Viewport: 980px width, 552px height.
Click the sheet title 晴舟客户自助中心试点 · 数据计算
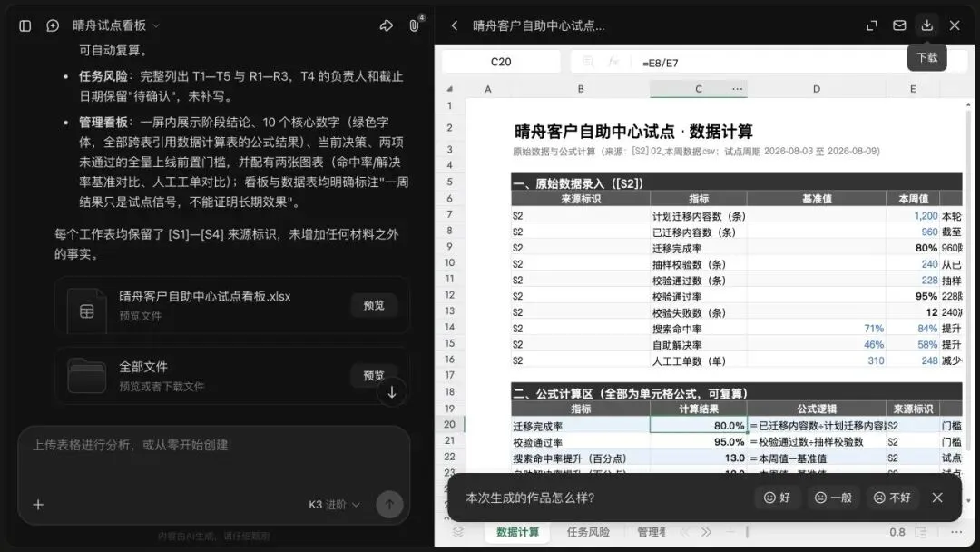[633, 132]
